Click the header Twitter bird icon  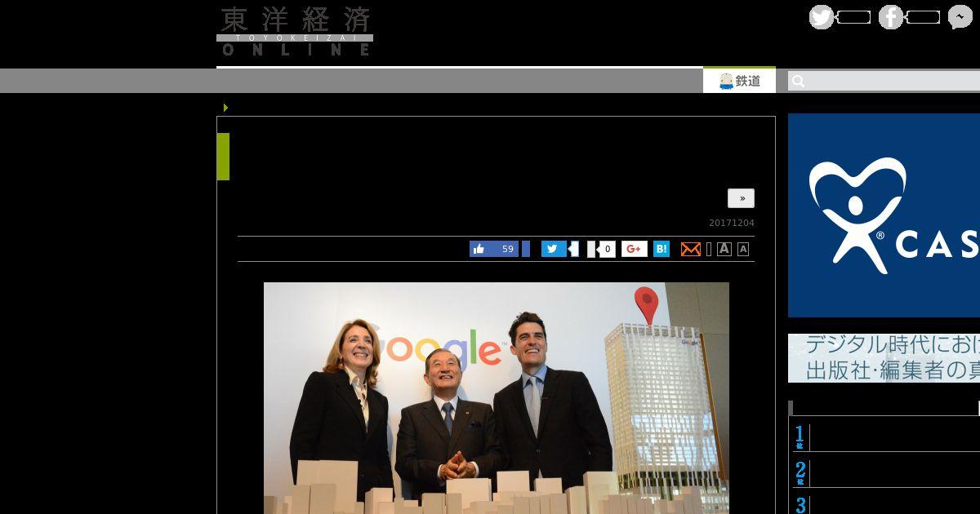tap(822, 17)
